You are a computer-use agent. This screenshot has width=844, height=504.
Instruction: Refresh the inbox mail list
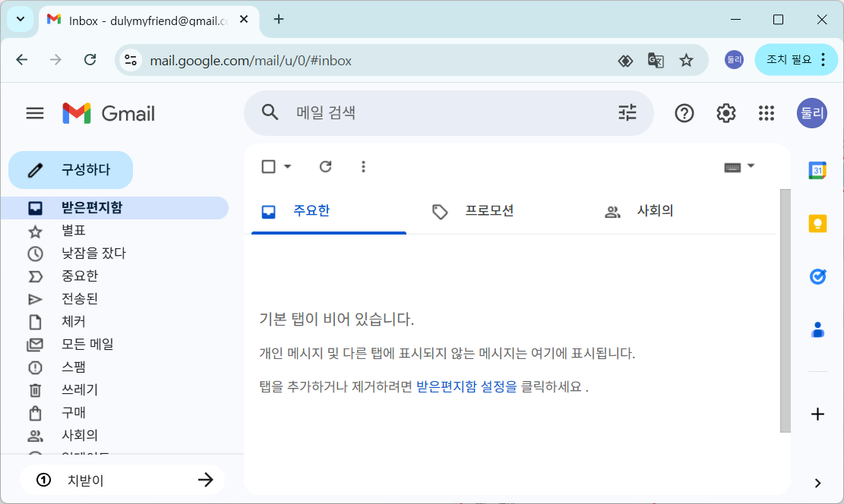(325, 167)
